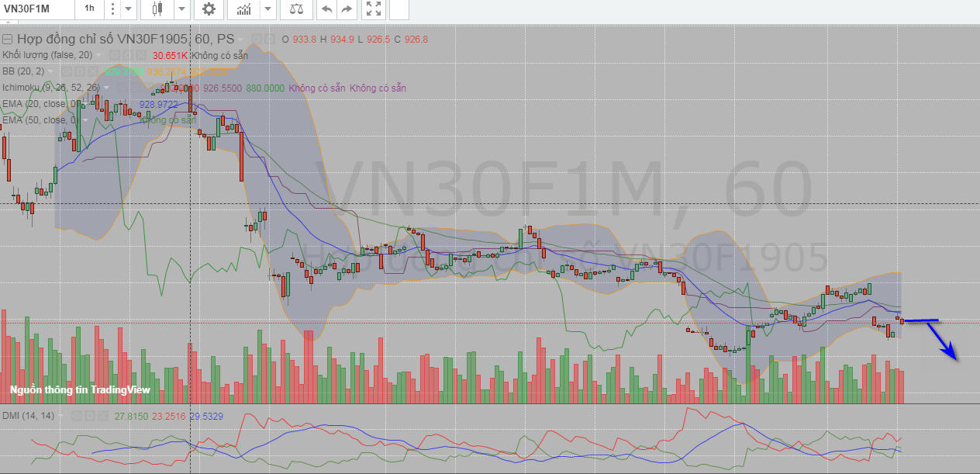The width and height of the screenshot is (980, 474).
Task: Toggle visibility of Khối lượng indicator
Action: coord(113,55)
